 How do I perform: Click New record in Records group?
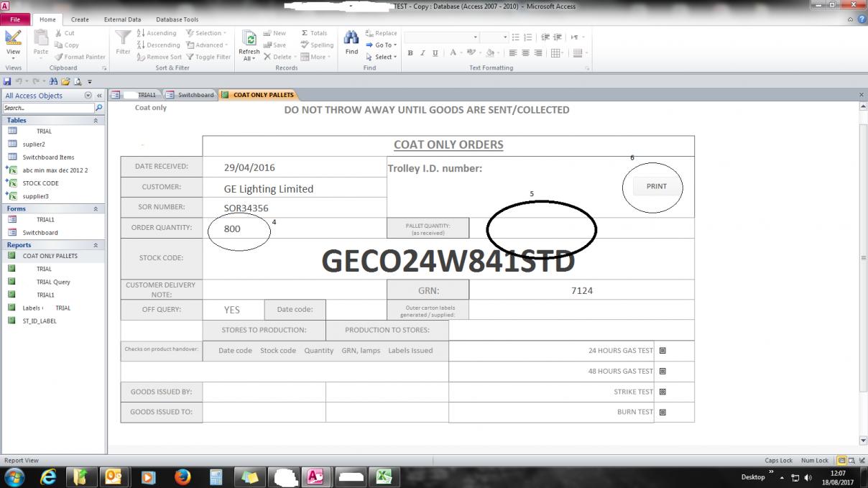pos(274,33)
